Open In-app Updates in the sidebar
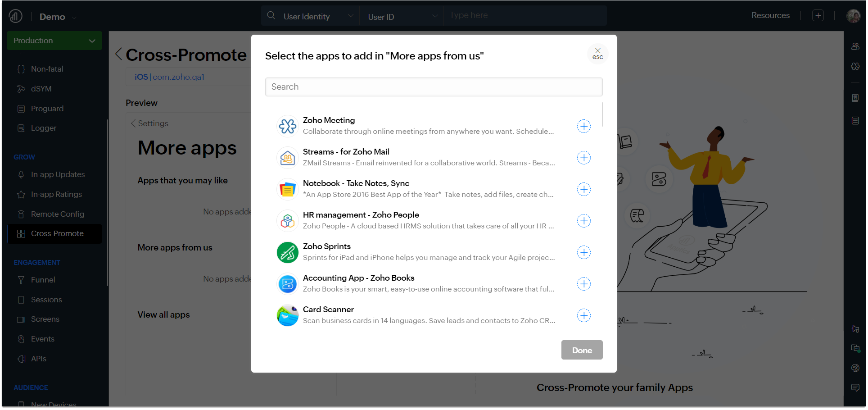 [x=58, y=174]
